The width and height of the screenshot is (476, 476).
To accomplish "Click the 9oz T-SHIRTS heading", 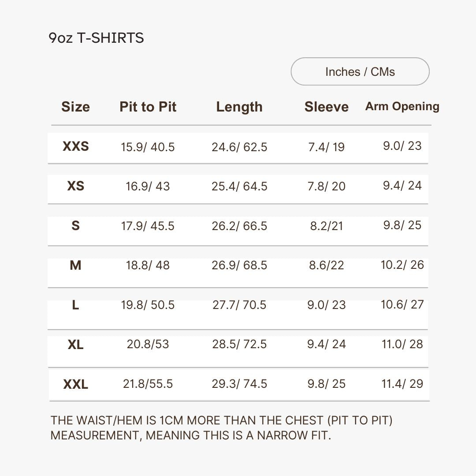I will 96,38.
